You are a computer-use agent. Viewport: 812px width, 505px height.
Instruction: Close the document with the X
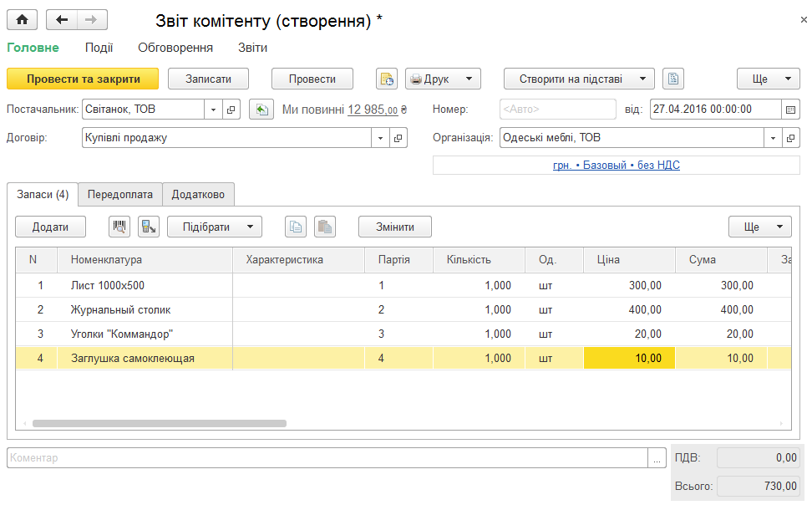click(804, 20)
